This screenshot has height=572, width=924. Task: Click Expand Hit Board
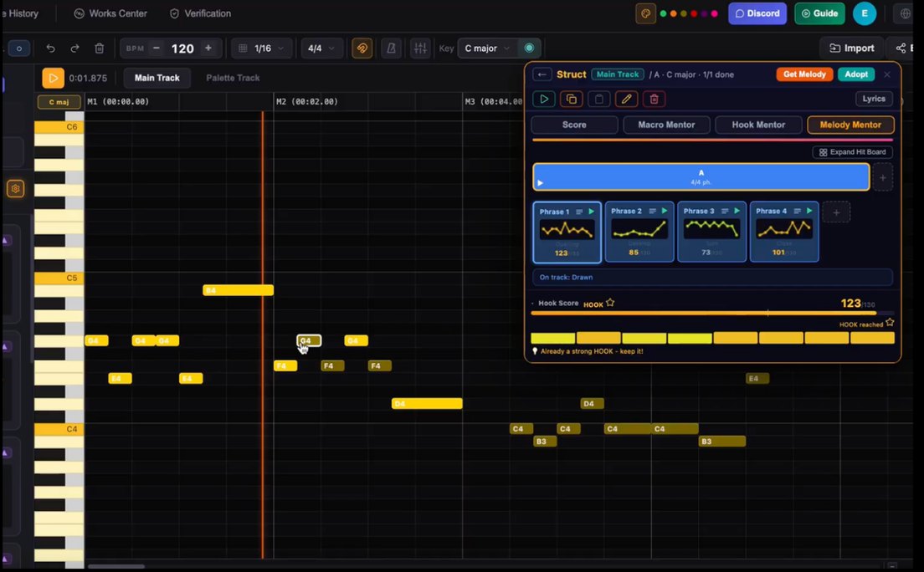[x=852, y=152]
